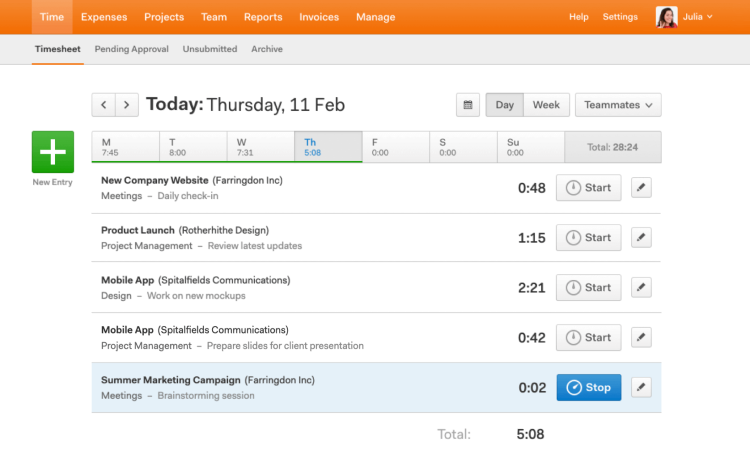Edit the Product Launch entry pencil
The width and height of the screenshot is (750, 454).
[641, 237]
